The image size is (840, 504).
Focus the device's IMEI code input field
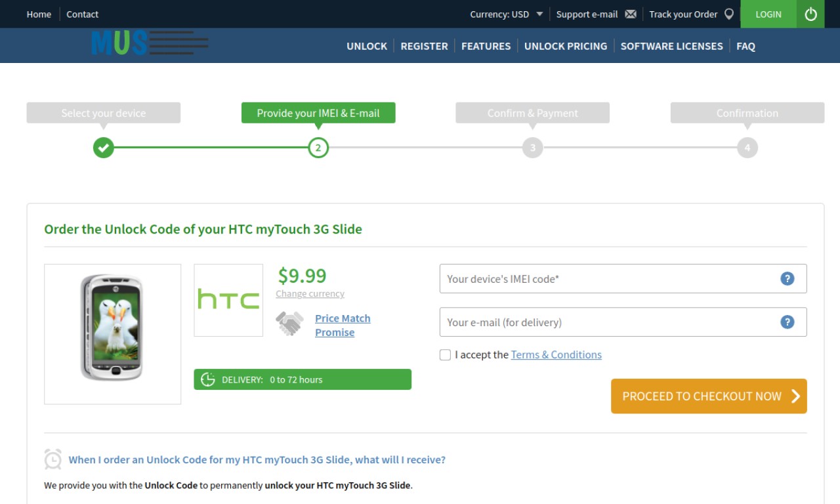(x=623, y=279)
